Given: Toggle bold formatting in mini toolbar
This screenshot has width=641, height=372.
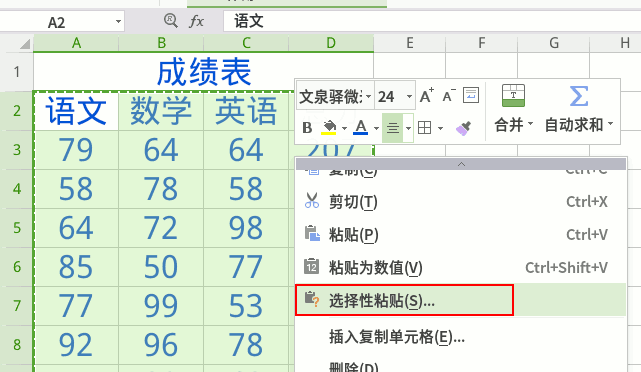Looking at the screenshot, I should click(307, 128).
